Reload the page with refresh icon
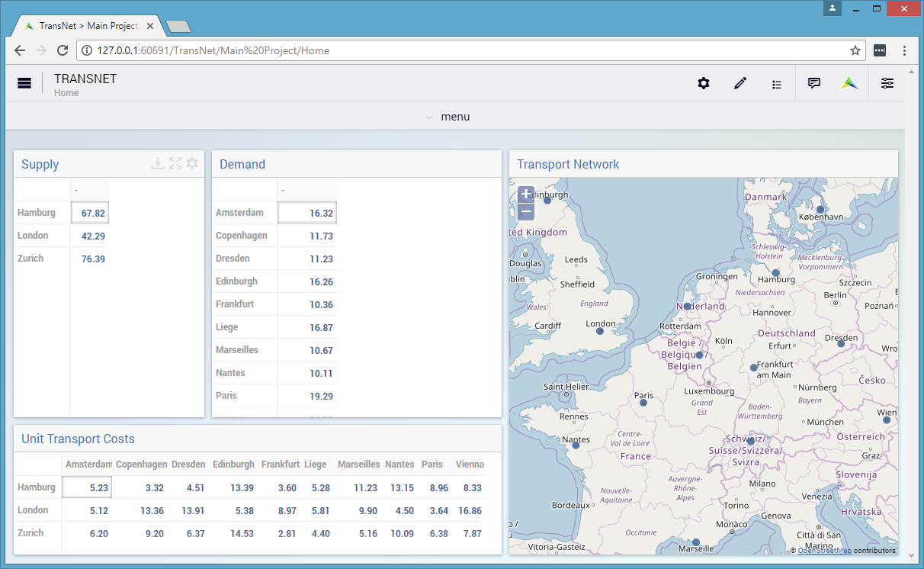The image size is (924, 569). click(63, 50)
